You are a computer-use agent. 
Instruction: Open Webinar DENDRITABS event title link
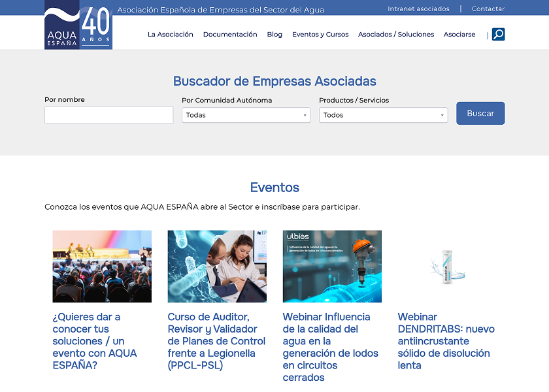[446, 341]
